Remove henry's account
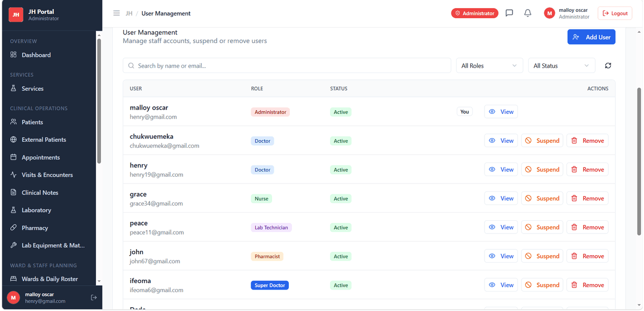Image resolution: width=644 pixels, height=311 pixels. click(588, 169)
